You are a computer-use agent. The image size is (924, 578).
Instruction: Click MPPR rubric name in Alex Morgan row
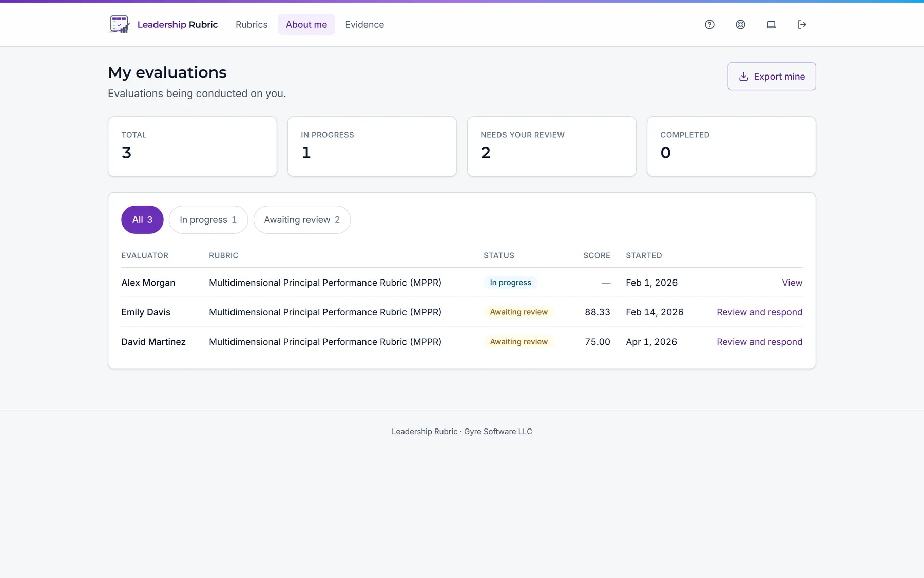(325, 283)
